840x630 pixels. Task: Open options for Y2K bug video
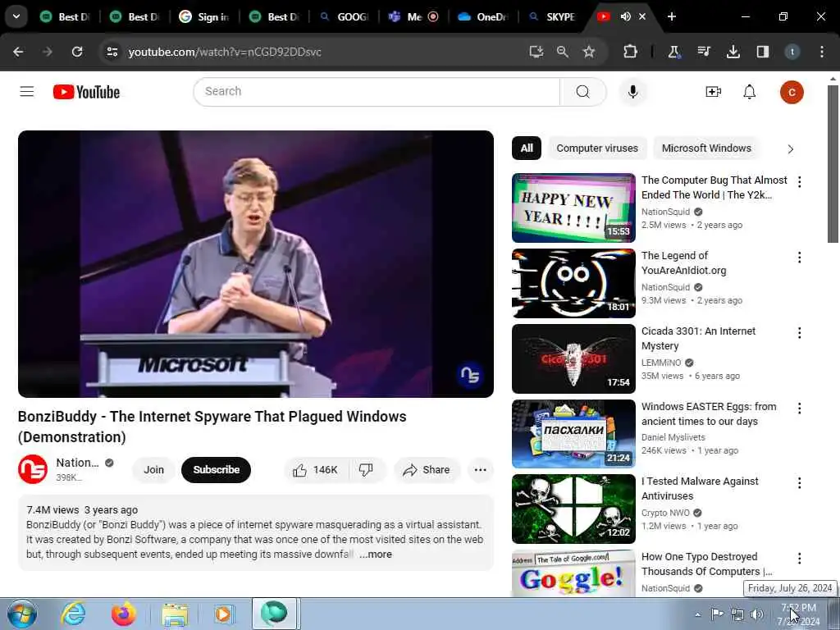[799, 182]
